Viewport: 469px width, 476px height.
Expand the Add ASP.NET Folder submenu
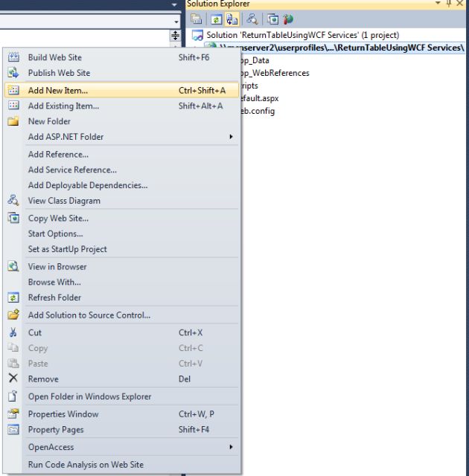pyautogui.click(x=122, y=137)
